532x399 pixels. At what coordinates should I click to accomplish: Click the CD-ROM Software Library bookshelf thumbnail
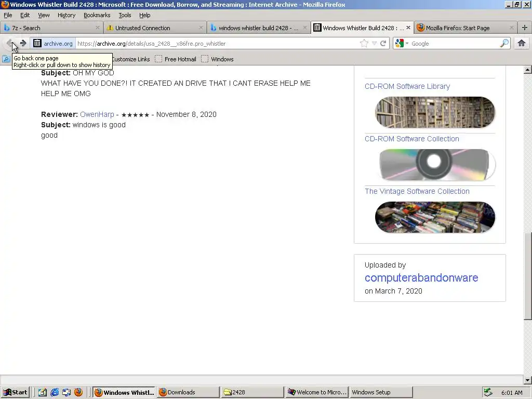tap(435, 112)
